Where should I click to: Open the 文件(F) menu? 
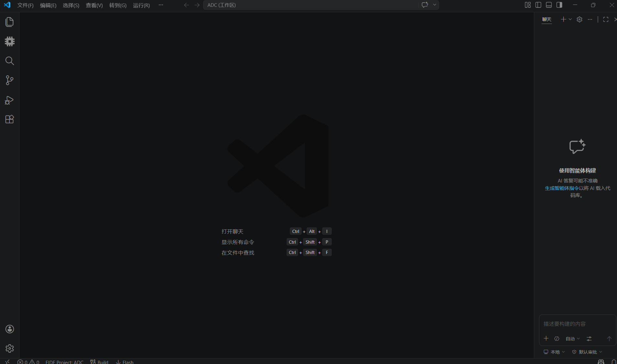coord(25,5)
